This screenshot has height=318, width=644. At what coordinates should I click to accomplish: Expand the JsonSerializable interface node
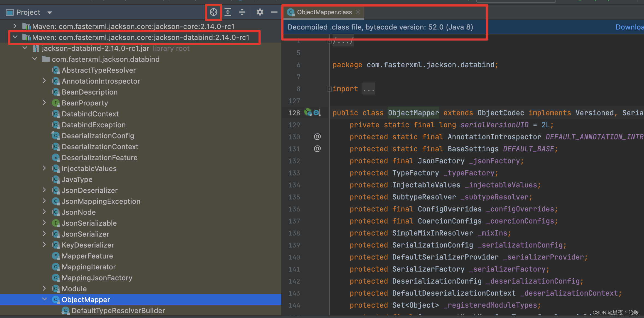pos(45,223)
